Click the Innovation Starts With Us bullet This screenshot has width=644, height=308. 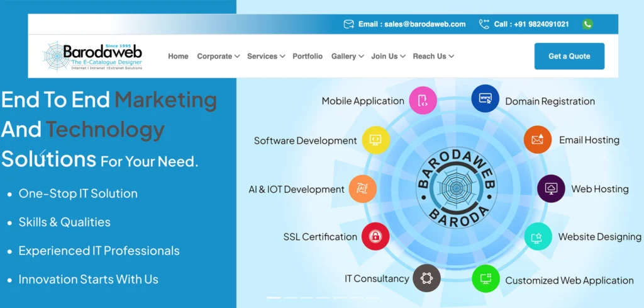tap(88, 280)
